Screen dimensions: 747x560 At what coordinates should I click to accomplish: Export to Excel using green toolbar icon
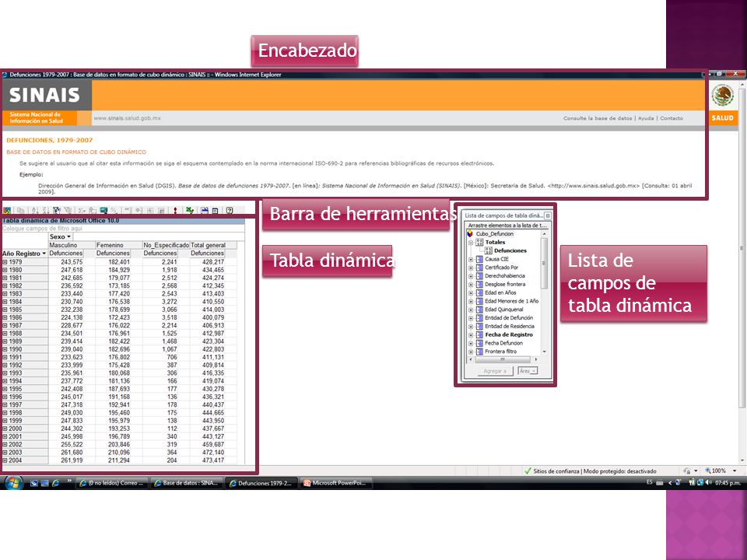click(189, 210)
